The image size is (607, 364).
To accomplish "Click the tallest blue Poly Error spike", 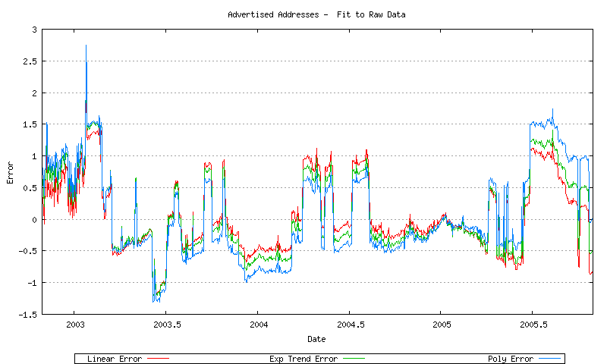I will tap(86, 47).
